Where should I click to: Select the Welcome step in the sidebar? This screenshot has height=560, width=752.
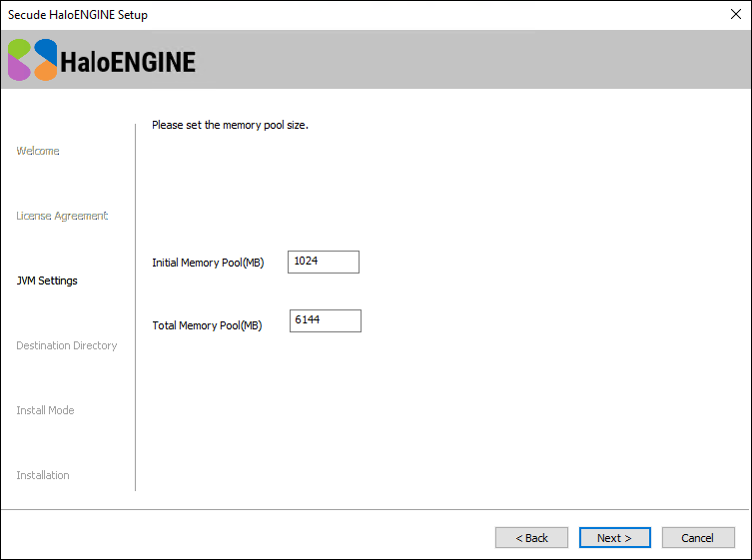tap(38, 151)
